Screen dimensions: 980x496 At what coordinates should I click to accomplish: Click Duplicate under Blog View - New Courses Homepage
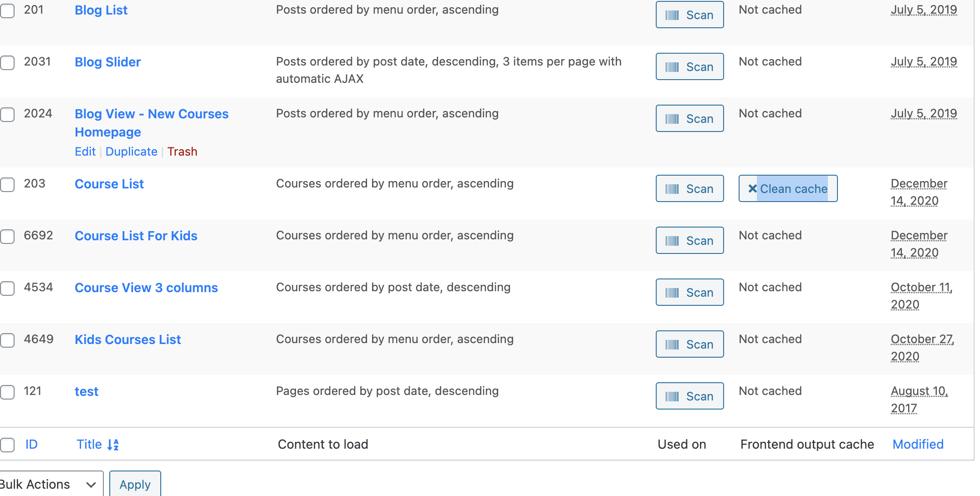[x=132, y=152]
